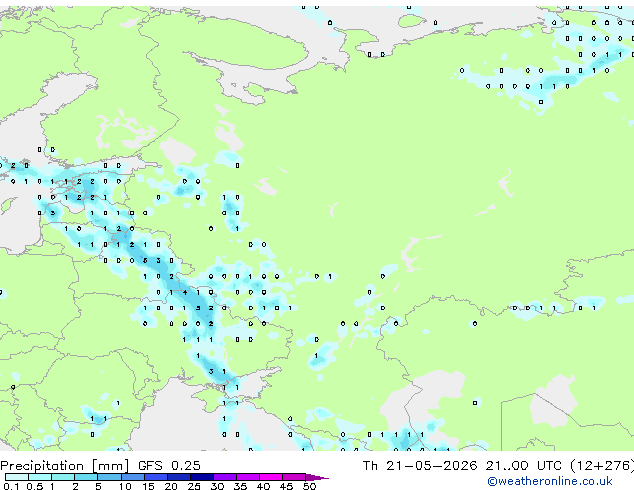
Task: Click the legend value label "35"
Action: (240, 486)
